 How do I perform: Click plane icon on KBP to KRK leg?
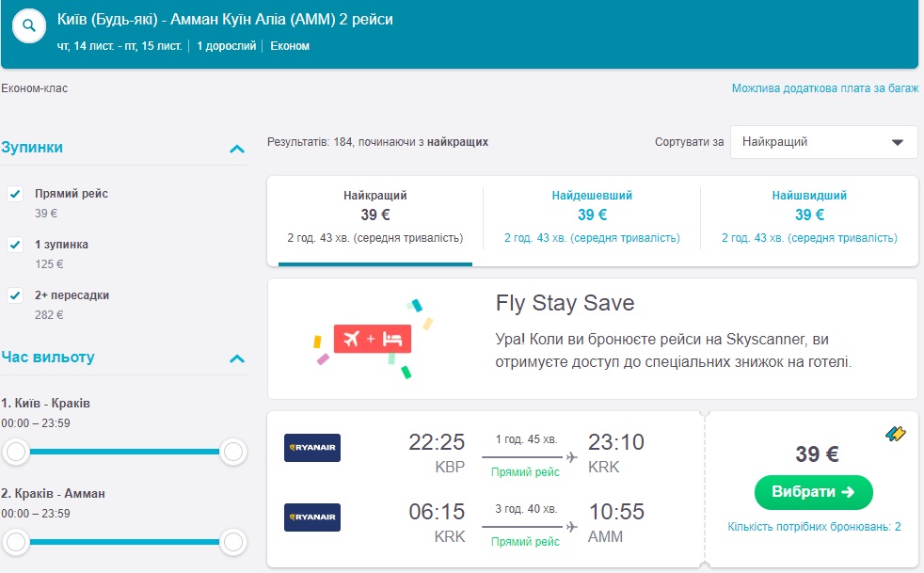571,458
